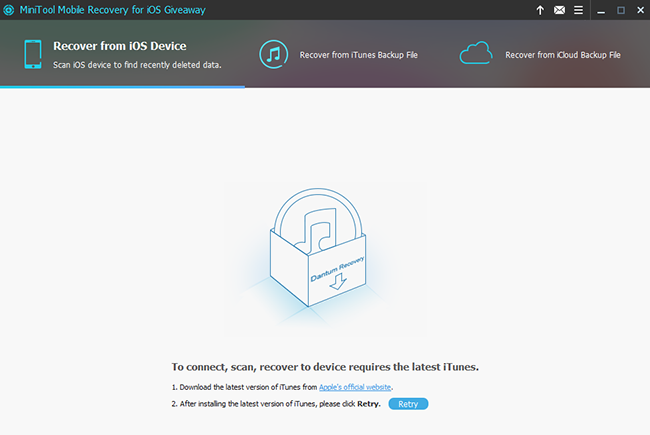Minimize the MiniTool window
Viewport: 650px width, 435px height.
tap(601, 10)
